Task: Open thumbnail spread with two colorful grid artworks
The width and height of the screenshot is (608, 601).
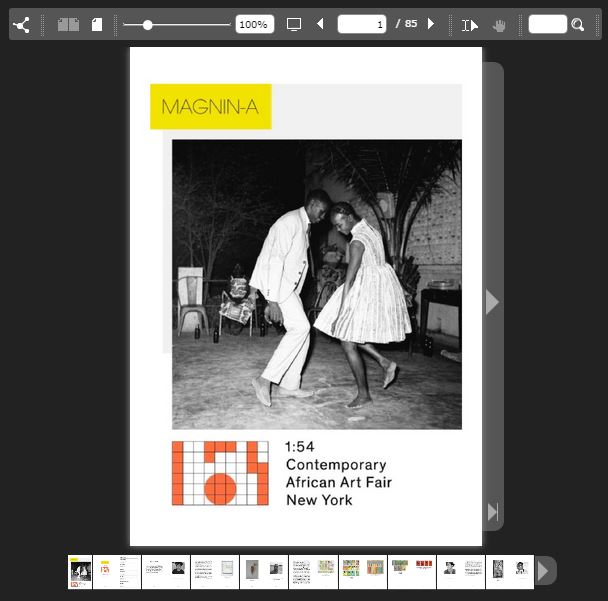Action: (x=363, y=572)
